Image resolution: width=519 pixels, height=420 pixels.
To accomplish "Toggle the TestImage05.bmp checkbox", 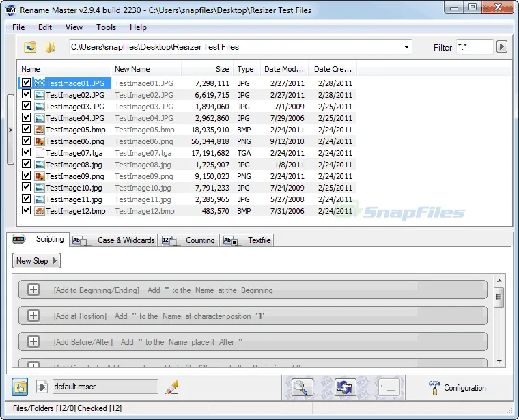I will 26,129.
